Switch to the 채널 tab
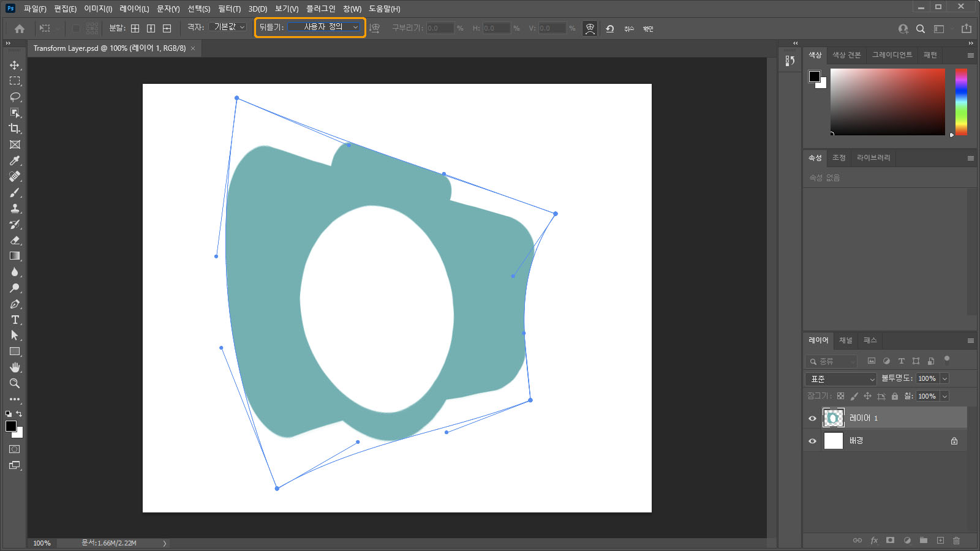 coord(845,340)
